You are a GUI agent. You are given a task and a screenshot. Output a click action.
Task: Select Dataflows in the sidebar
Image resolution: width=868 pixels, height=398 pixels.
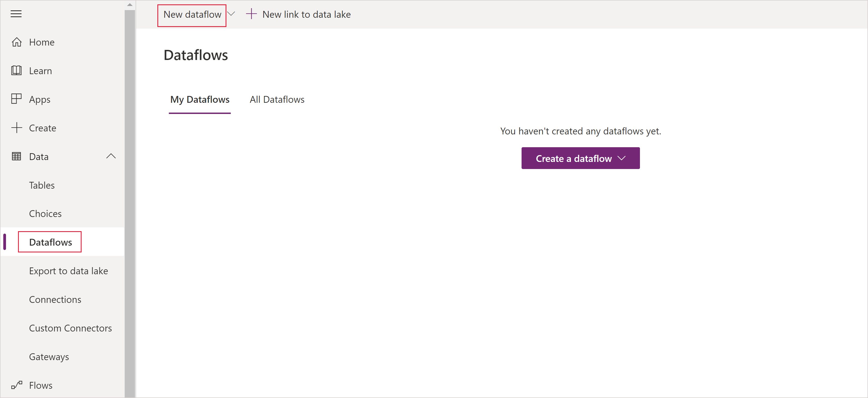click(50, 242)
